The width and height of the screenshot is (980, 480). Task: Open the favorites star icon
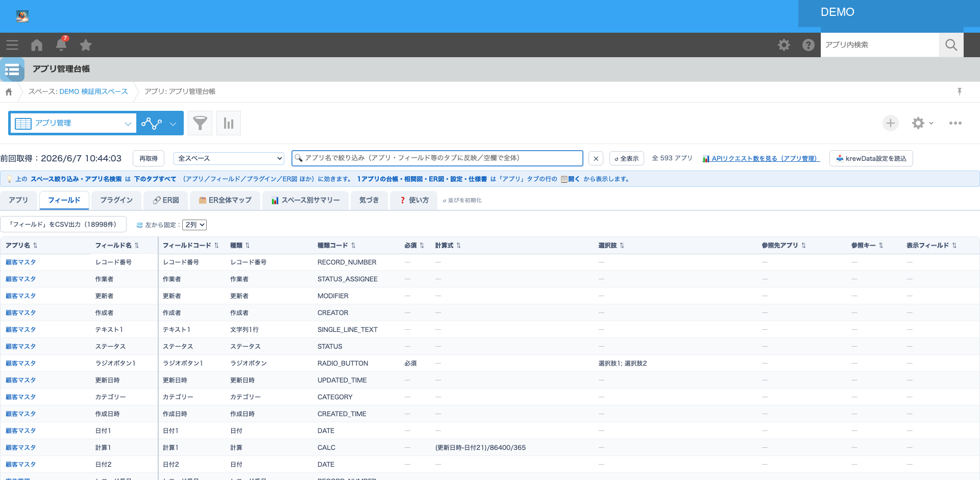pyautogui.click(x=86, y=45)
